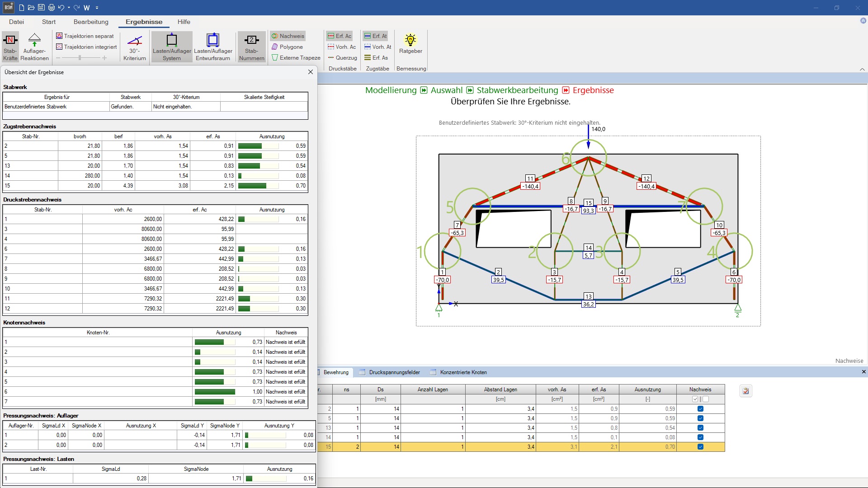Image resolution: width=868 pixels, height=488 pixels.
Task: Click the export icon beside the reinforcement table
Action: (x=746, y=391)
